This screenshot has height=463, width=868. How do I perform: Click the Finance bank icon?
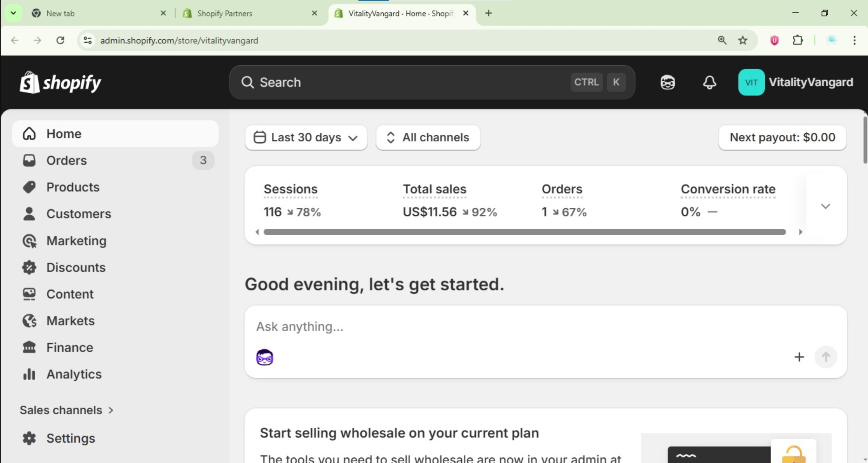point(29,347)
